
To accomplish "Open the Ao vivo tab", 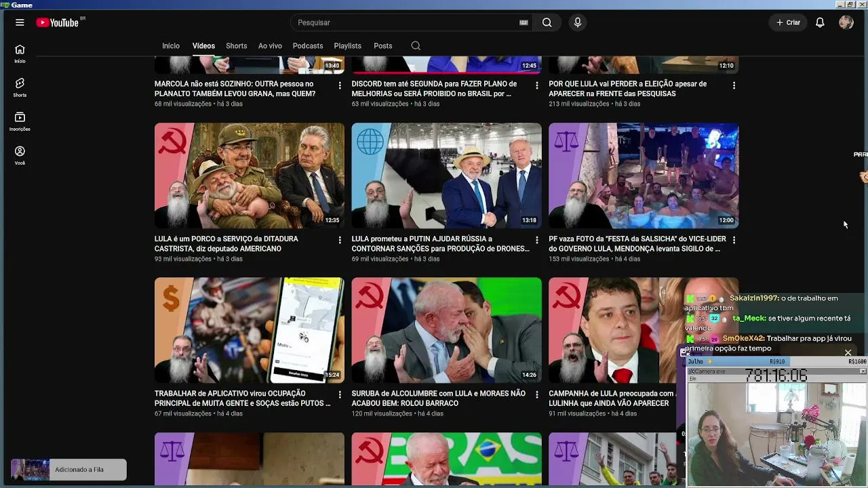I will click(270, 45).
